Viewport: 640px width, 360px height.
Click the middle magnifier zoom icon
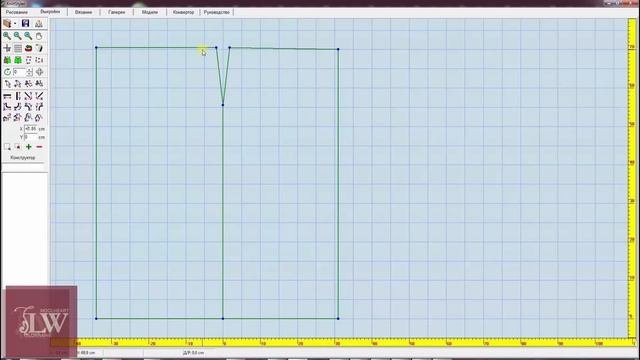18,36
